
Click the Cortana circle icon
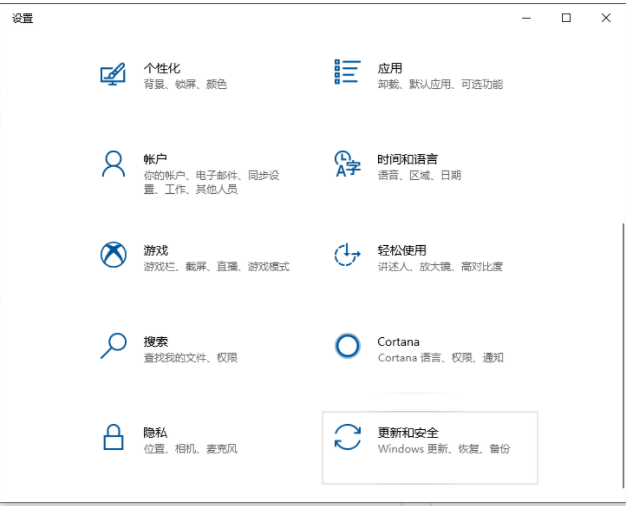tap(346, 346)
